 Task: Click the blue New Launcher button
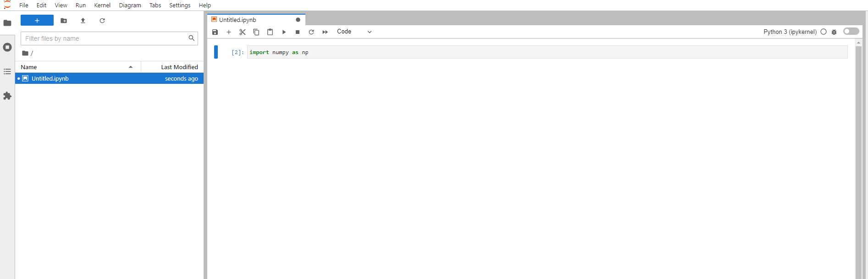[x=37, y=21]
